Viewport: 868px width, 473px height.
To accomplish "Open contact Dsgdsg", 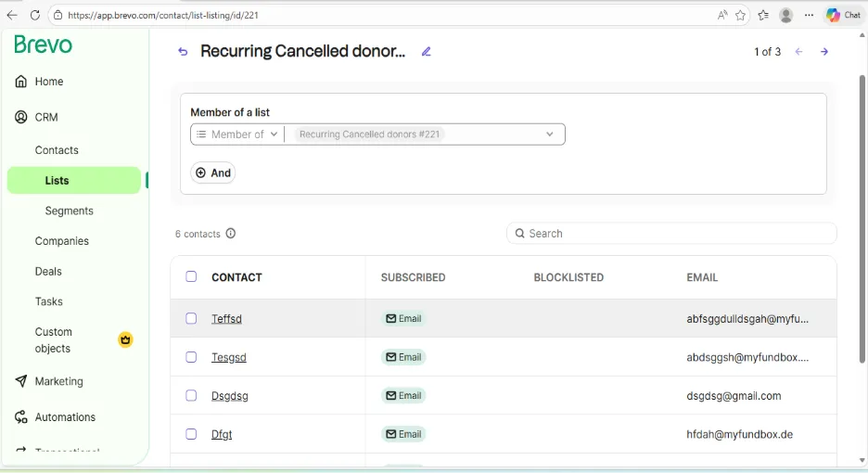I will coord(230,395).
